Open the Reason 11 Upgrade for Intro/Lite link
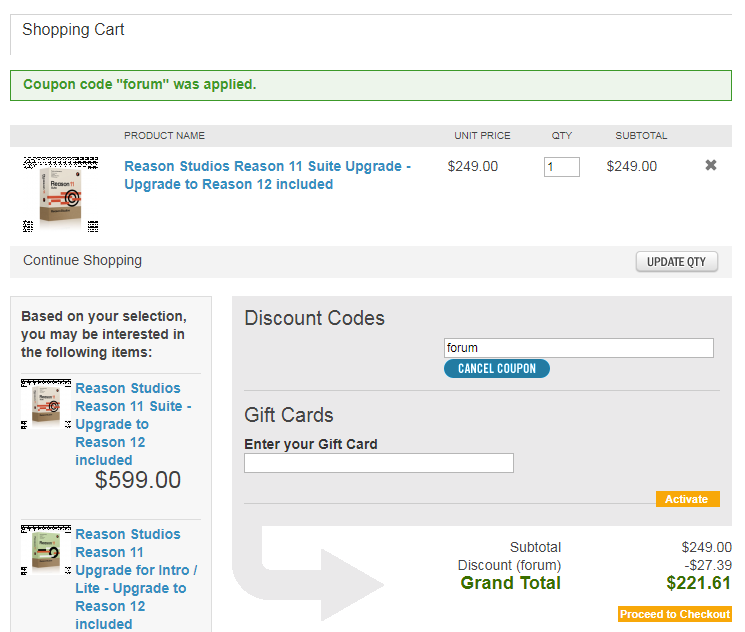Image resolution: width=745 pixels, height=632 pixels. [136, 579]
